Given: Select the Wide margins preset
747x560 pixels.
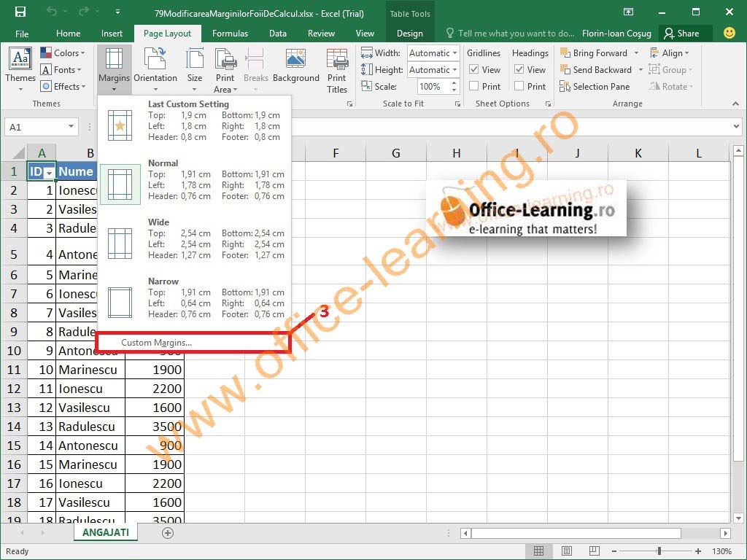Looking at the screenshot, I should [x=194, y=243].
